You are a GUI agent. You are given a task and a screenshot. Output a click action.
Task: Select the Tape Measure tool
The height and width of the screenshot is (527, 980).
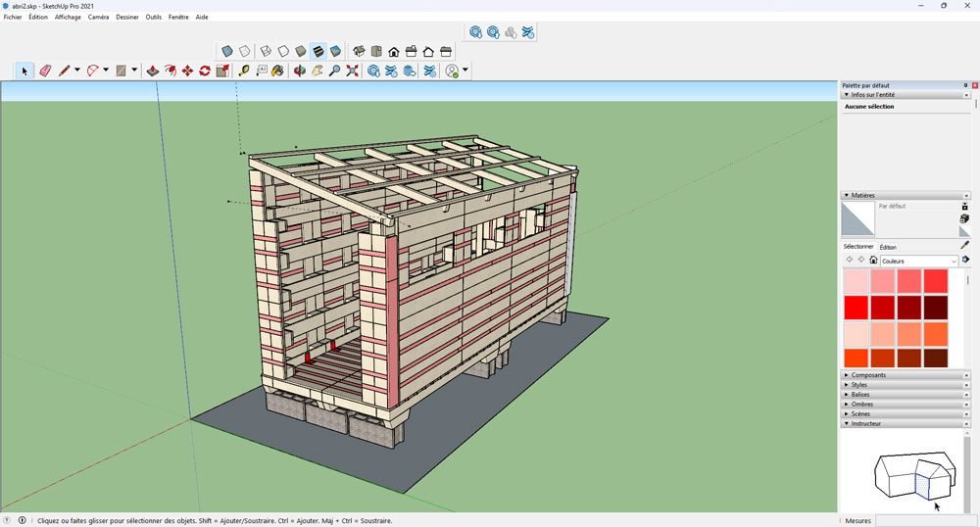(244, 72)
